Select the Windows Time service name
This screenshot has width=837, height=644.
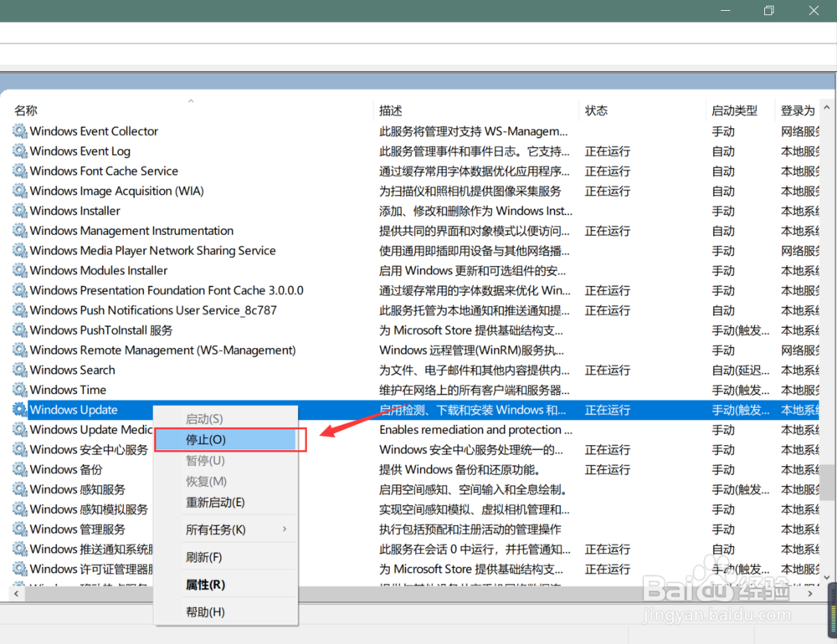coord(68,390)
